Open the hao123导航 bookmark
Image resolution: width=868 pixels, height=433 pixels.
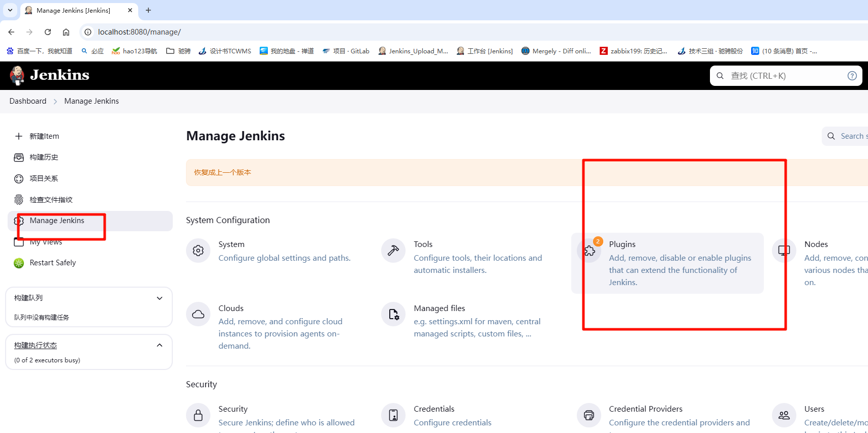click(x=135, y=51)
